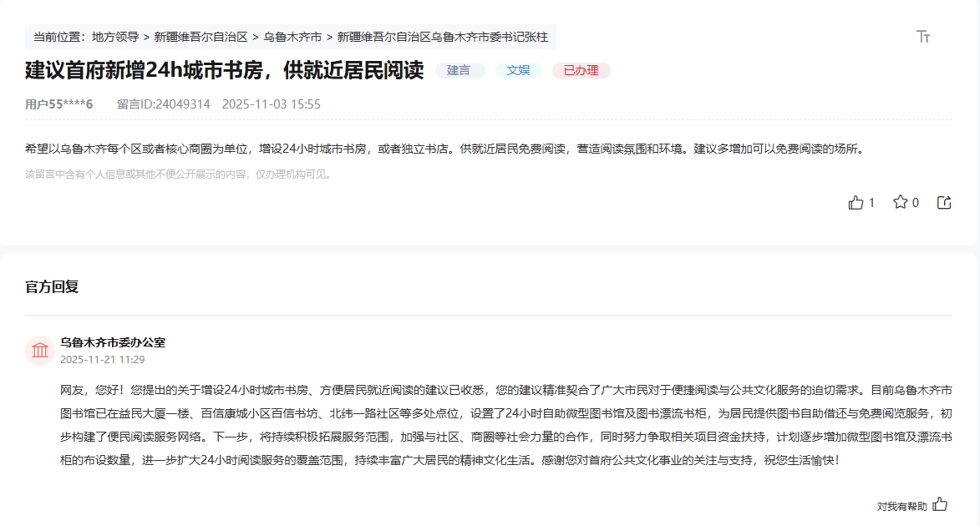The width and height of the screenshot is (980, 526).
Task: Select the 文娱 category tag
Action: pyautogui.click(x=518, y=71)
